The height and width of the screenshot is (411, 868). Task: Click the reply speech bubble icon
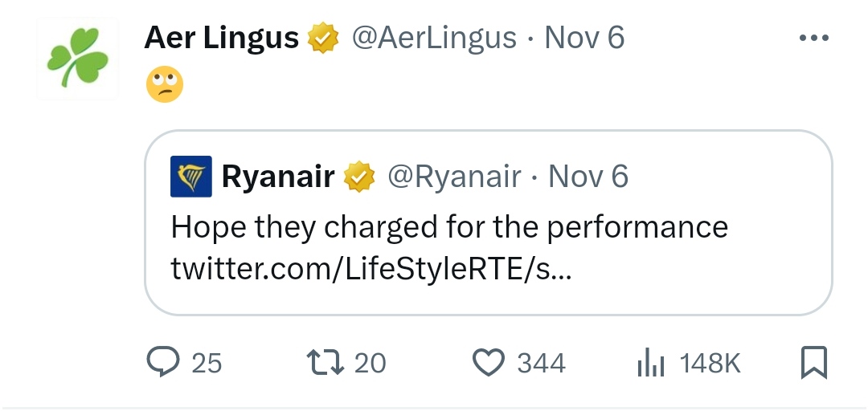point(162,361)
